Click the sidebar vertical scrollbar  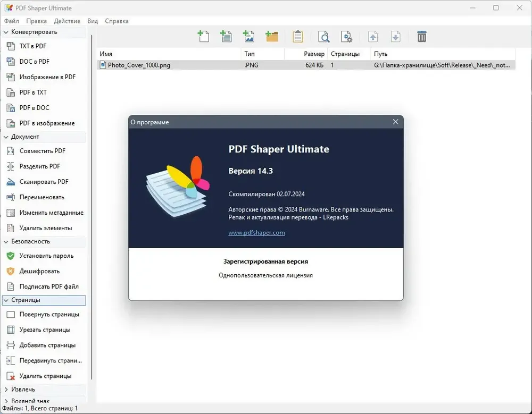coord(92,207)
